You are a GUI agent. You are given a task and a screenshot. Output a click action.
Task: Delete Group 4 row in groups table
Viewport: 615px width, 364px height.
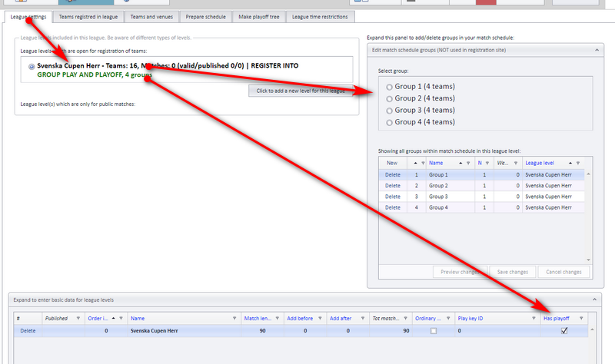click(x=393, y=207)
